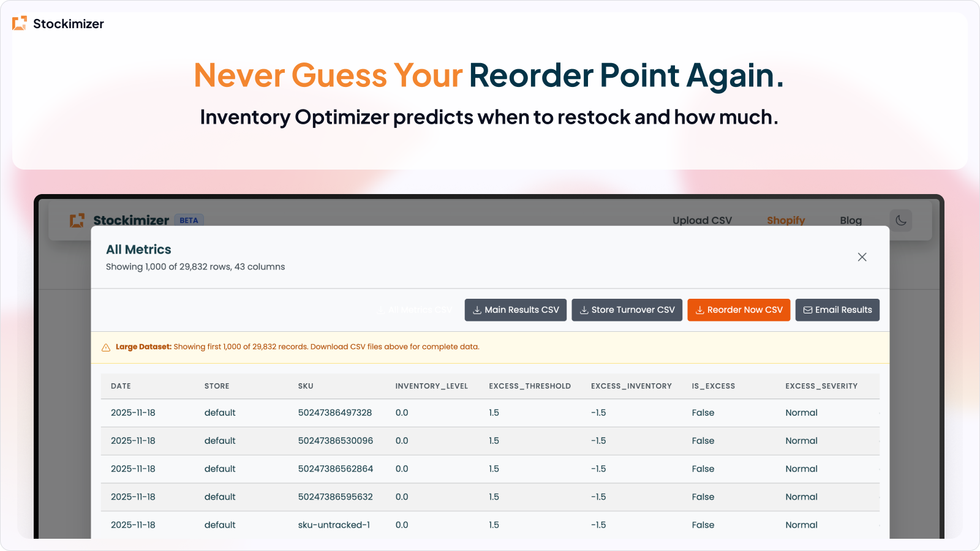Toggle dark mode with the moon icon
This screenshot has width=980, height=551.
click(901, 220)
